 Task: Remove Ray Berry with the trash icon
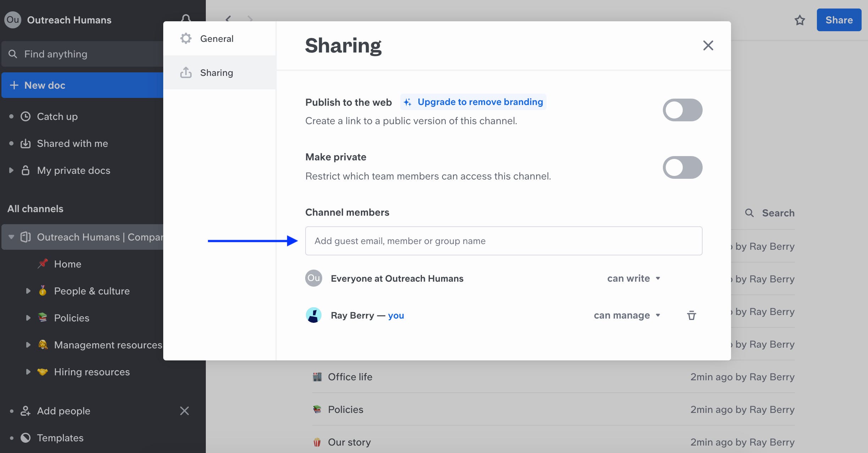692,315
